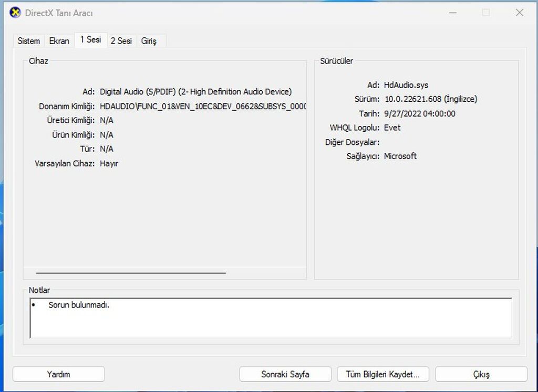Click the Sağlayıcı value Microsoft

[400, 156]
